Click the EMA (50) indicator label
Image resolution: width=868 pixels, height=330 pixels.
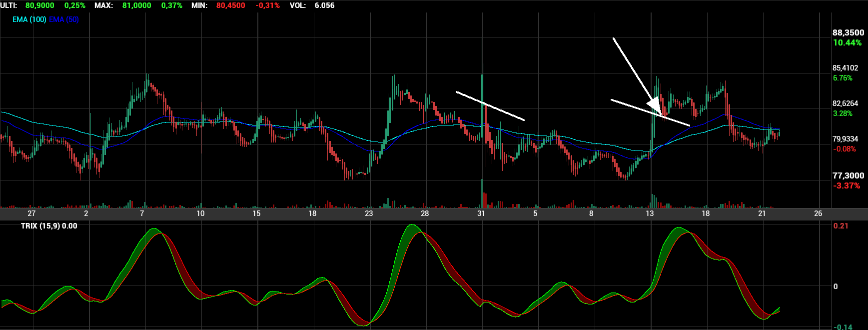(x=64, y=19)
